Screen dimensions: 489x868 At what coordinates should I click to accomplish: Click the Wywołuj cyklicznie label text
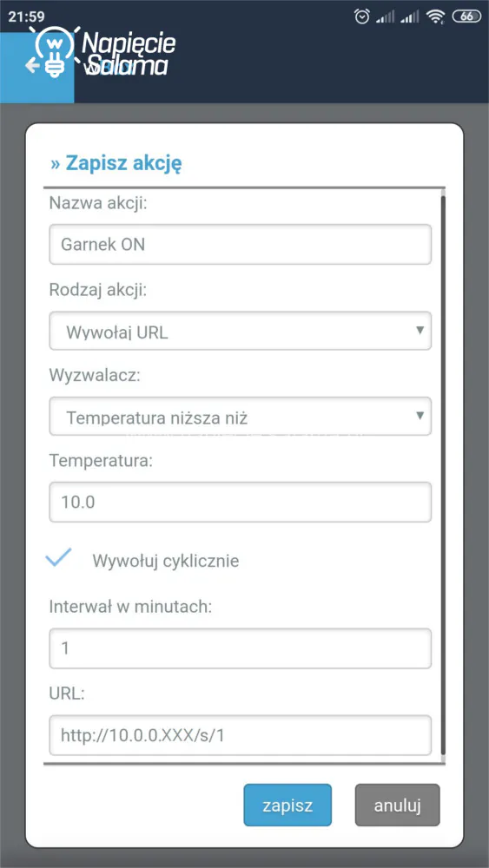tap(166, 561)
